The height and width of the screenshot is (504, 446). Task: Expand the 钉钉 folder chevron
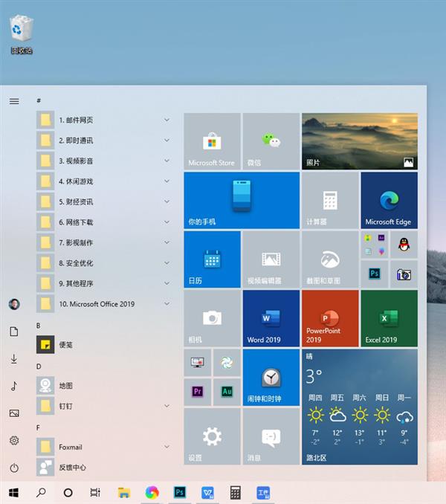point(167,406)
